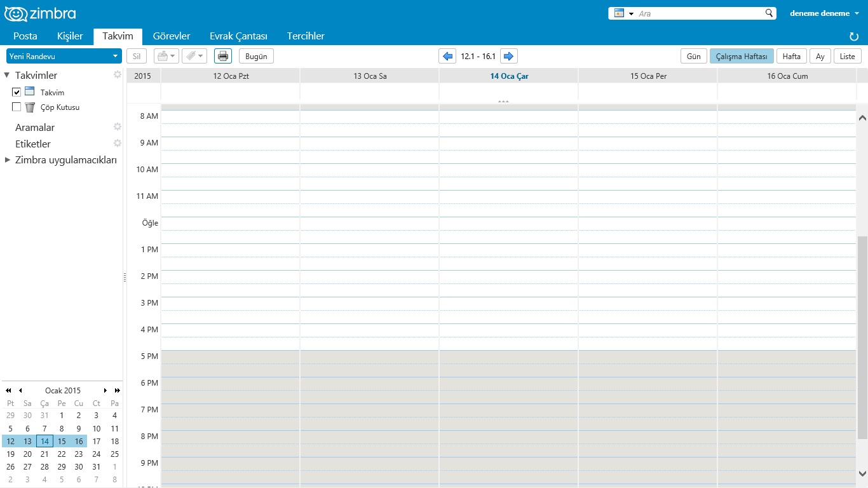
Task: Switch calendar to Ay view
Action: pyautogui.click(x=820, y=56)
